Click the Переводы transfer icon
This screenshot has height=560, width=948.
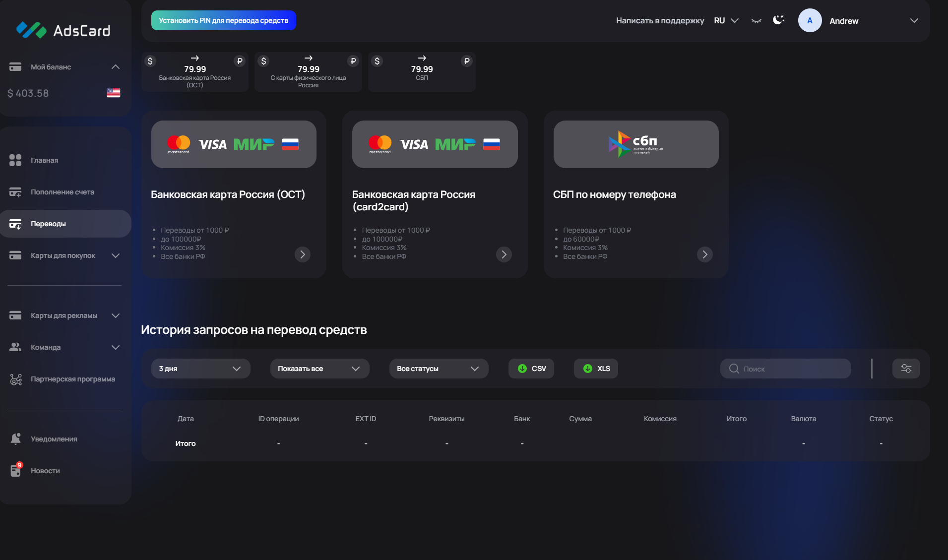[x=15, y=224]
